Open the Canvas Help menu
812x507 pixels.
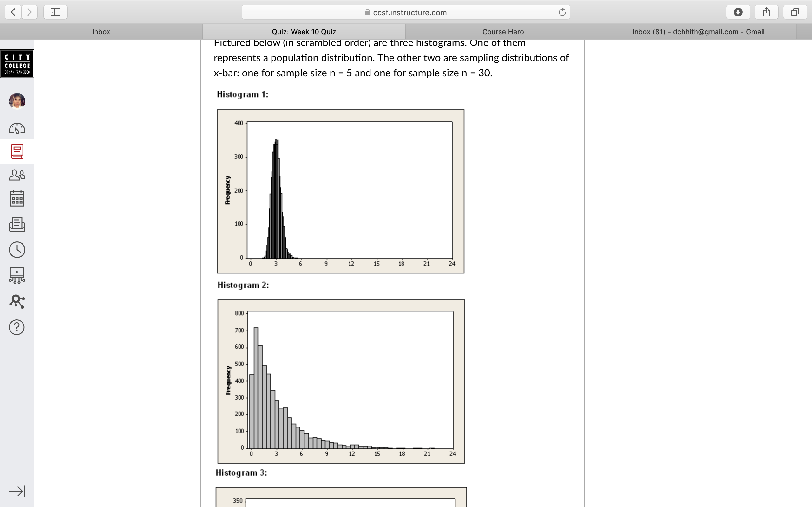(x=17, y=327)
